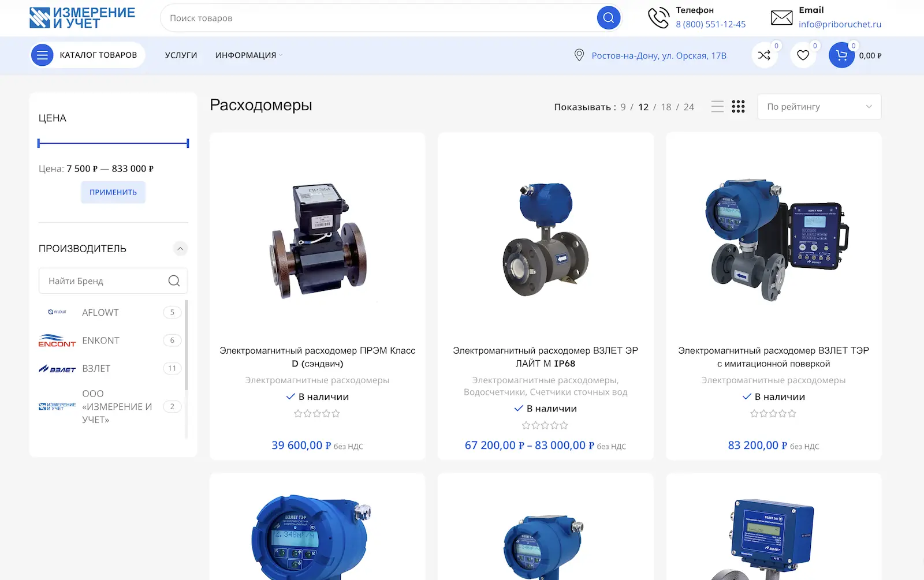Screen dimensions: 924x580
Task: Click the ВЗЛЕТ brand logo
Action: coord(57,369)
